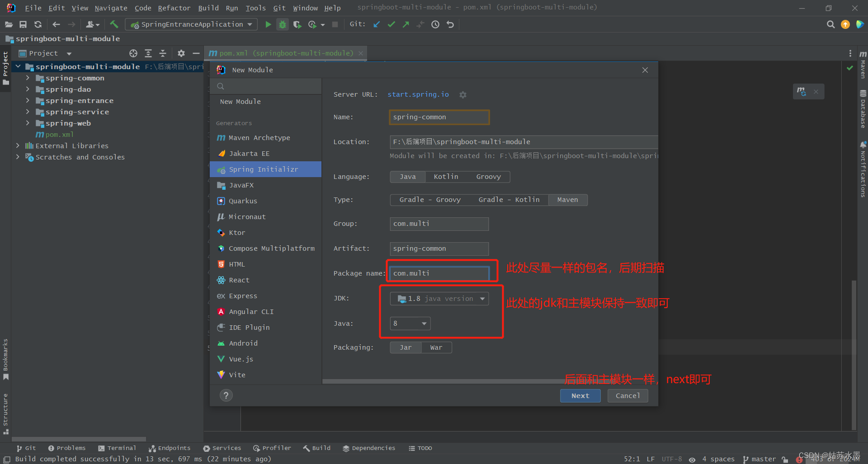Select Spring Initializr generator
Screen dimensions: 868x464
click(x=266, y=169)
